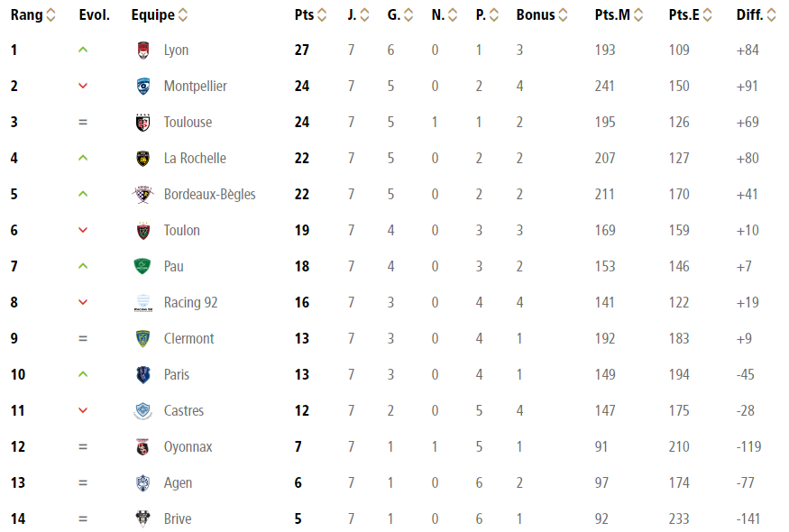Open the Toulon team link

(x=181, y=231)
